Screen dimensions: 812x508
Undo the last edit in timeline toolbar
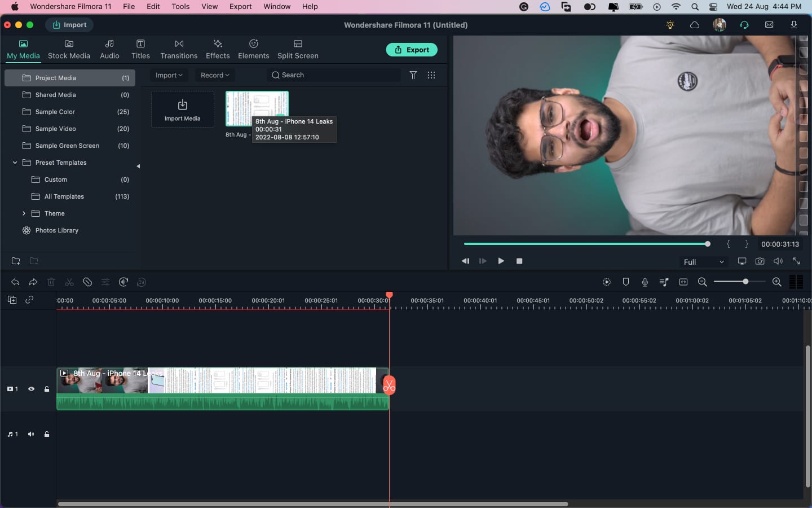15,282
